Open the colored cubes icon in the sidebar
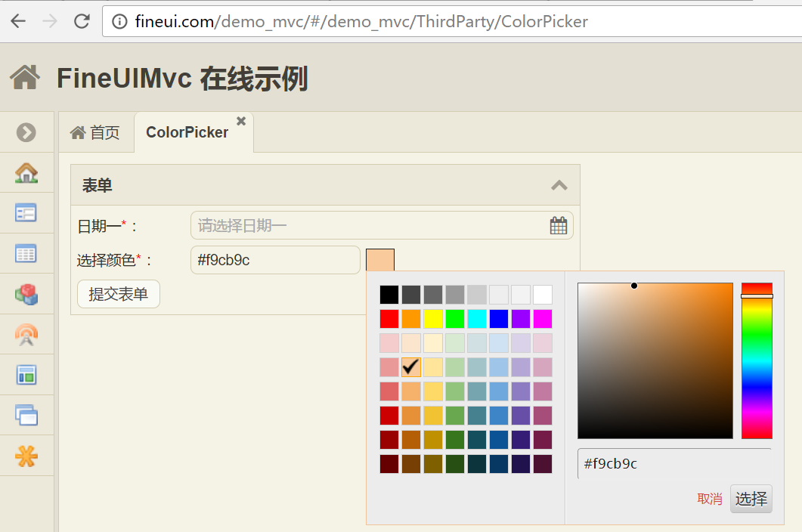The height and width of the screenshot is (532, 802). [x=26, y=294]
